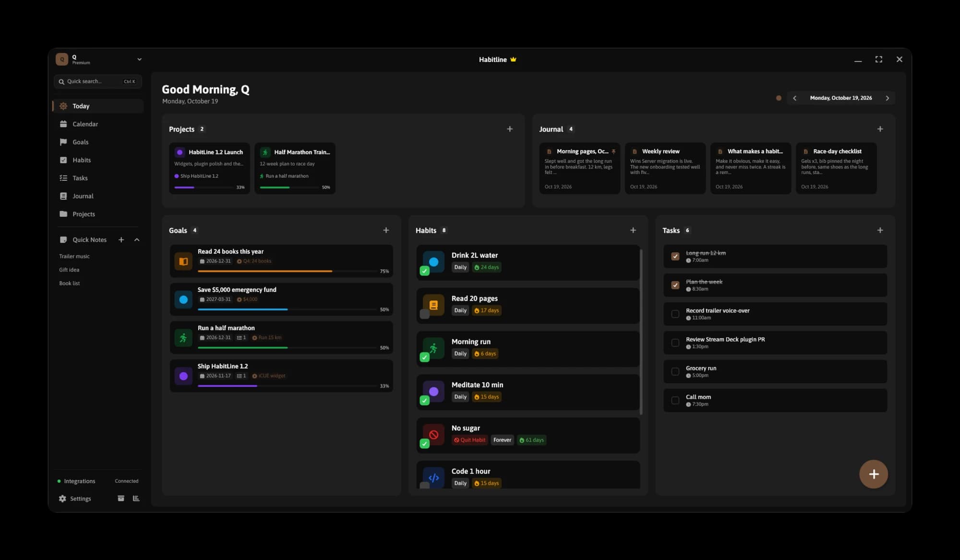Open Settings via the gear icon
The height and width of the screenshot is (560, 960).
pos(62,499)
